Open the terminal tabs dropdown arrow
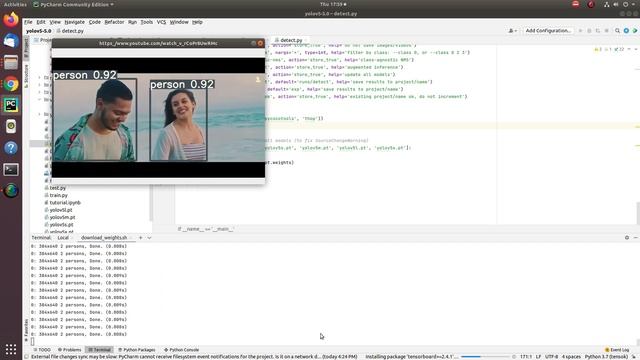Viewport: 640px width, 360px height. tap(149, 238)
